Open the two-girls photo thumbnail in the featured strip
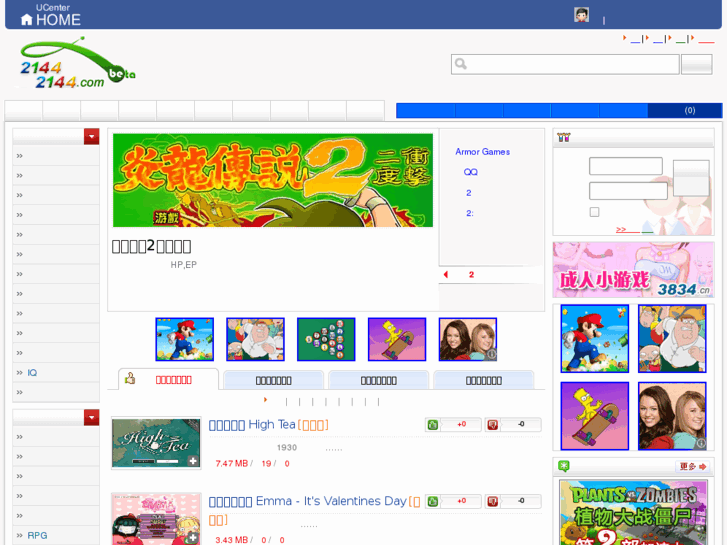The height and width of the screenshot is (545, 727). pyautogui.click(x=467, y=340)
